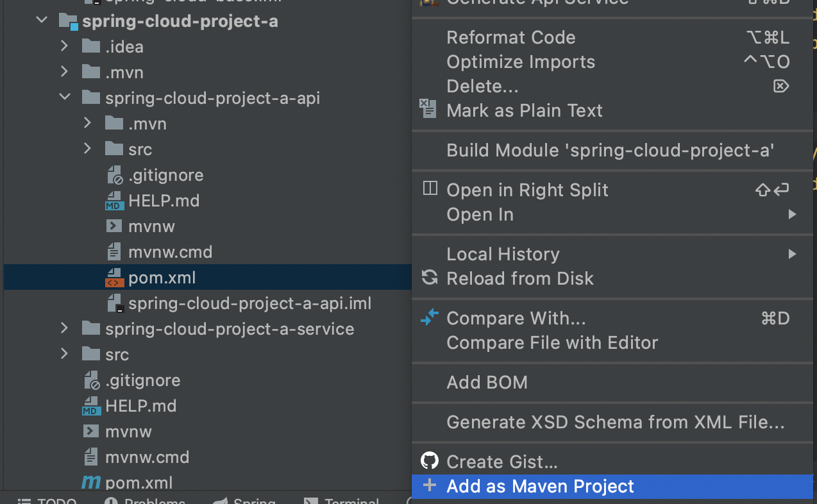Select mvnw.cmd in the api module

pyautogui.click(x=170, y=252)
